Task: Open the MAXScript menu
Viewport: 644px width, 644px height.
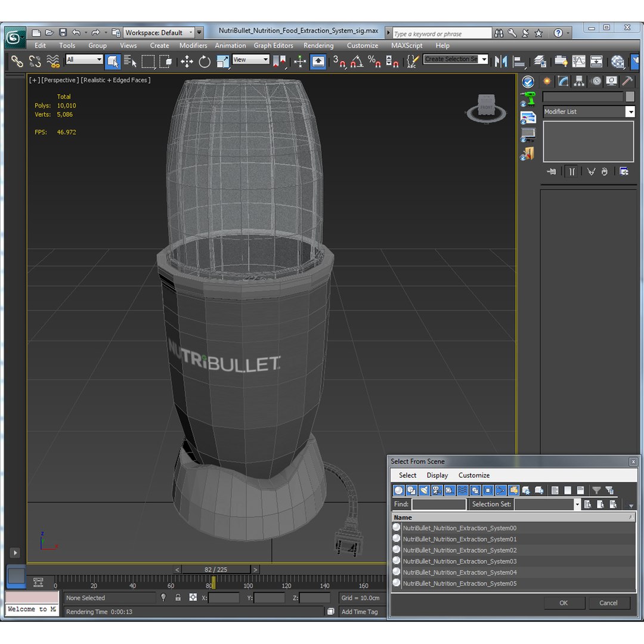Action: (407, 45)
